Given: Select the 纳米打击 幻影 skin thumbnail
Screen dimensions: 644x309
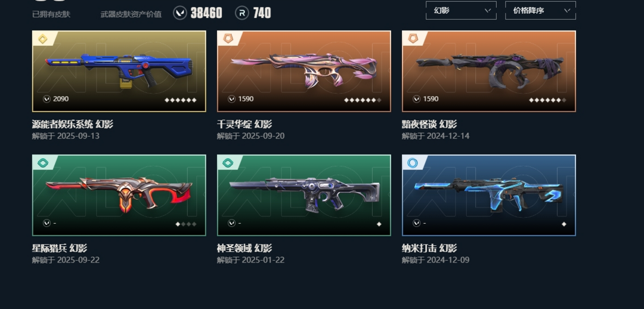Looking at the screenshot, I should 489,195.
